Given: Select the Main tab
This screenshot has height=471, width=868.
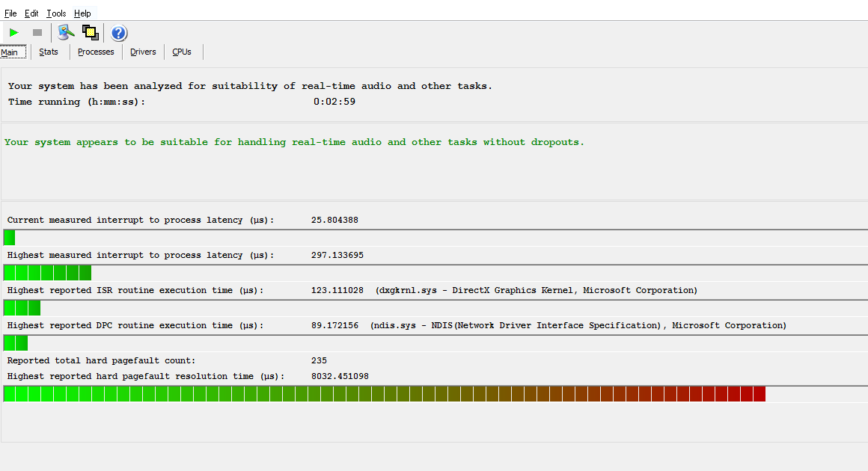Looking at the screenshot, I should coord(10,52).
